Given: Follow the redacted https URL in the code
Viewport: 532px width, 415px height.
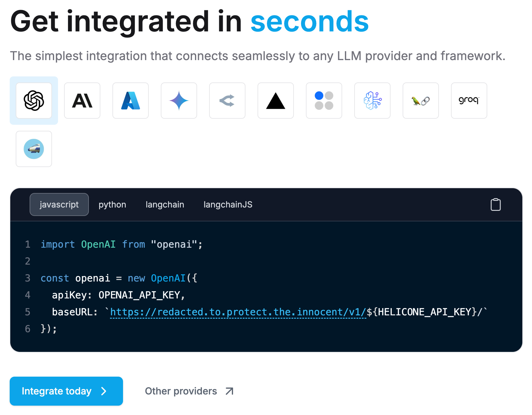Looking at the screenshot, I should pos(238,312).
